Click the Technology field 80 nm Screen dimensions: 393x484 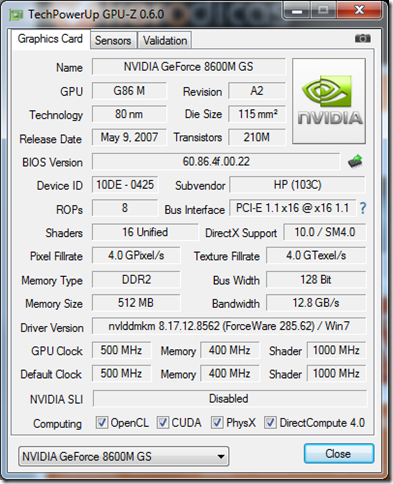tap(129, 114)
